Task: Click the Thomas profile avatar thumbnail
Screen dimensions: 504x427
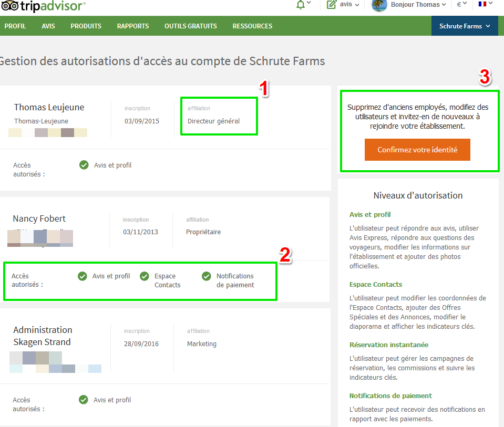Action: coord(379,5)
